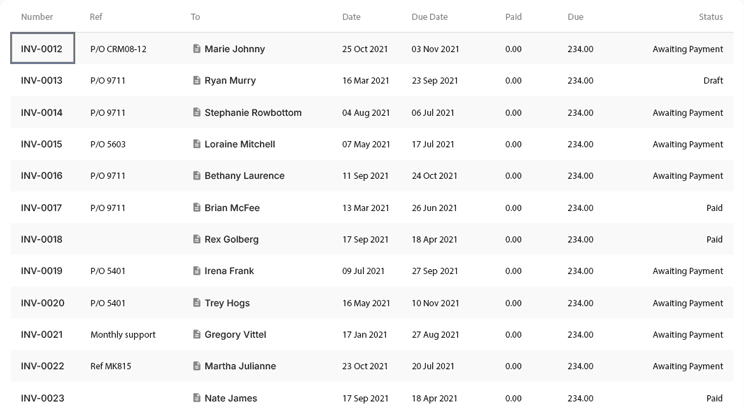
Task: Select the Monthly support reference cell
Action: [x=123, y=335]
